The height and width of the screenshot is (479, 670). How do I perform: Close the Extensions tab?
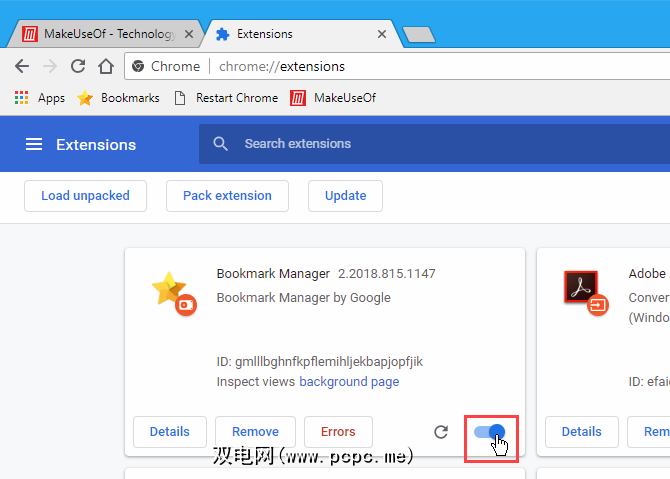point(382,34)
